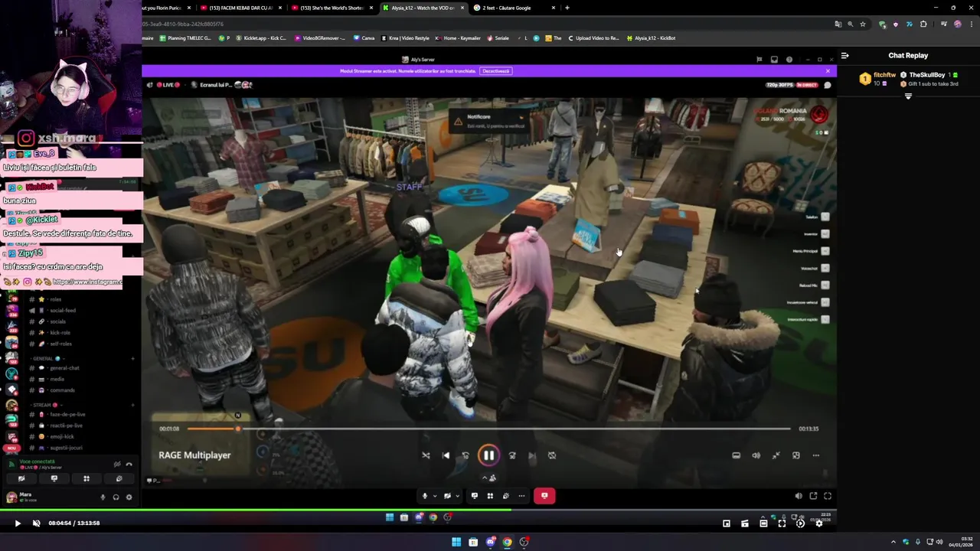This screenshot has width=980, height=551.
Task: Unmute the outer VOD player volume
Action: tap(36, 523)
